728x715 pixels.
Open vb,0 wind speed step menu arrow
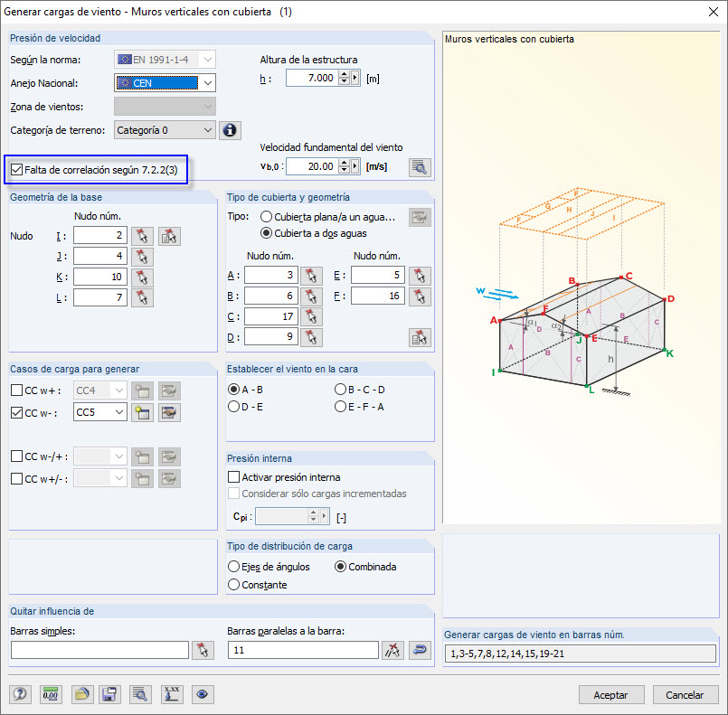[x=355, y=166]
